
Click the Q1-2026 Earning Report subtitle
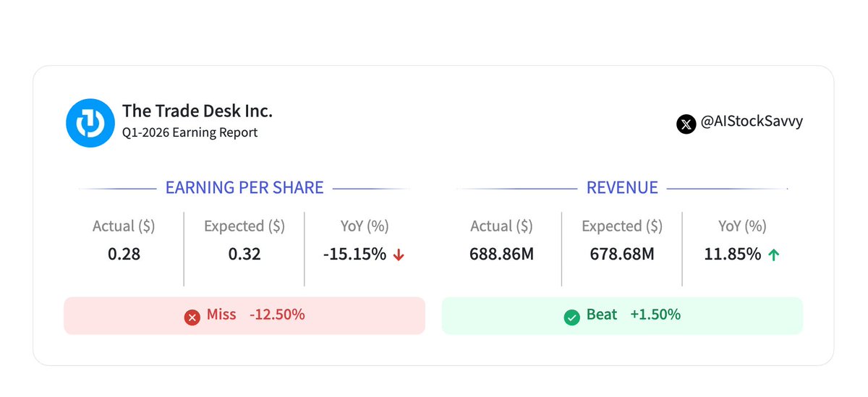point(190,133)
